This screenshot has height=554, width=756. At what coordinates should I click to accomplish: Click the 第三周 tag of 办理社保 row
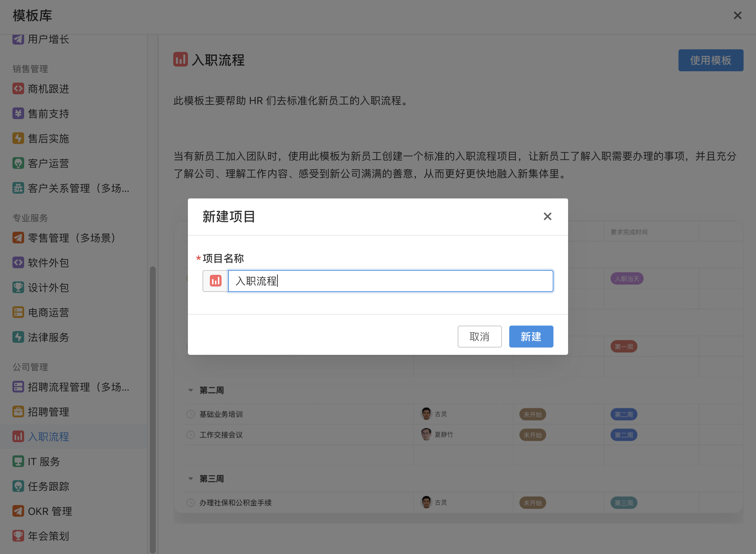[624, 503]
